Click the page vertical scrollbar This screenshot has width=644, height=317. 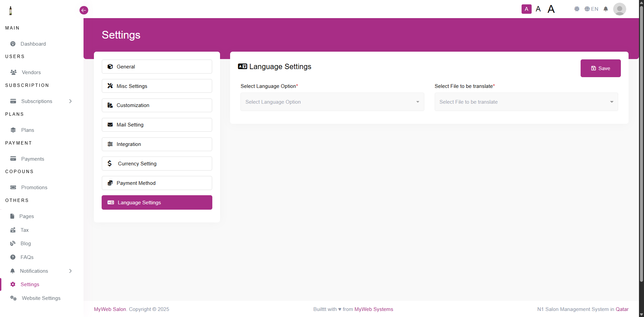click(x=641, y=134)
